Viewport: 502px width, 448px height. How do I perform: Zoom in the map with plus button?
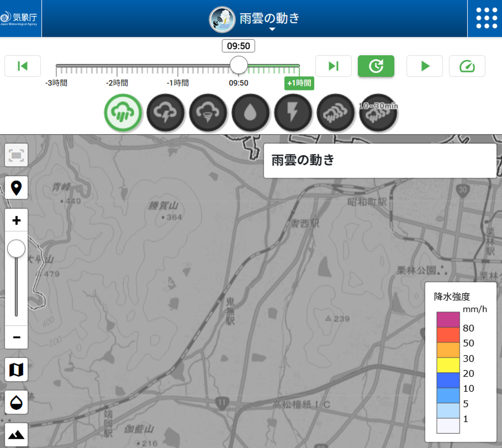click(x=16, y=220)
